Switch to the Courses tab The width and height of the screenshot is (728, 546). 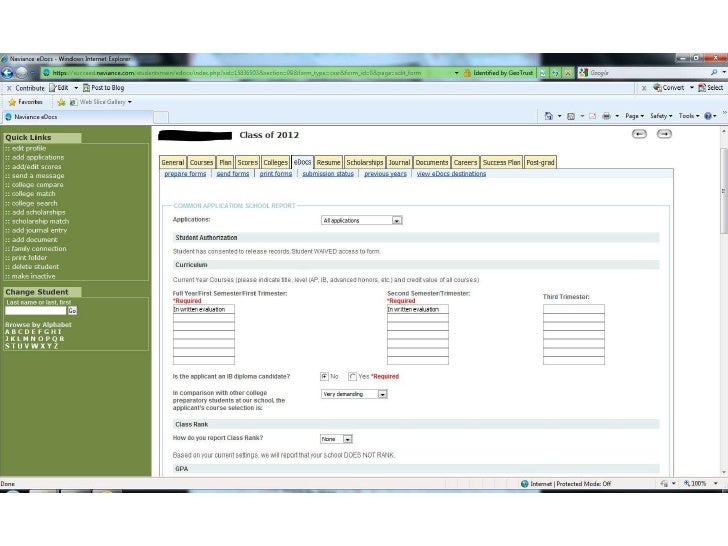point(201,162)
